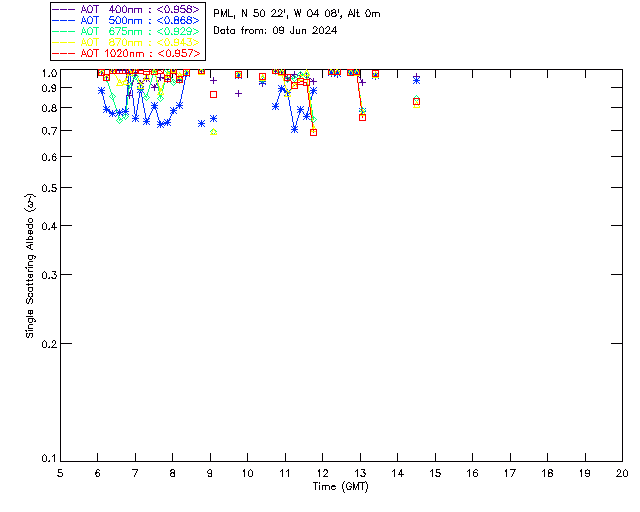Select the AOT 500nm <0.868> legend entry

point(128,20)
